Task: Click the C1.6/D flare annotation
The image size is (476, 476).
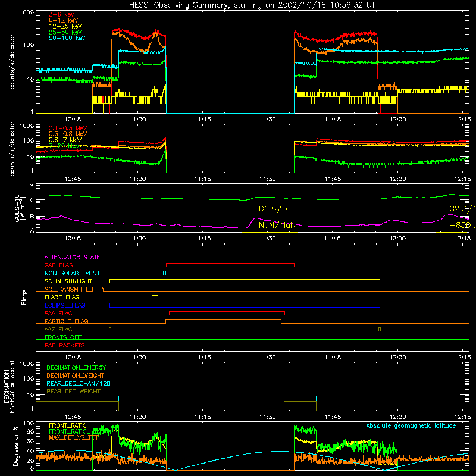Action: pyautogui.click(x=273, y=209)
